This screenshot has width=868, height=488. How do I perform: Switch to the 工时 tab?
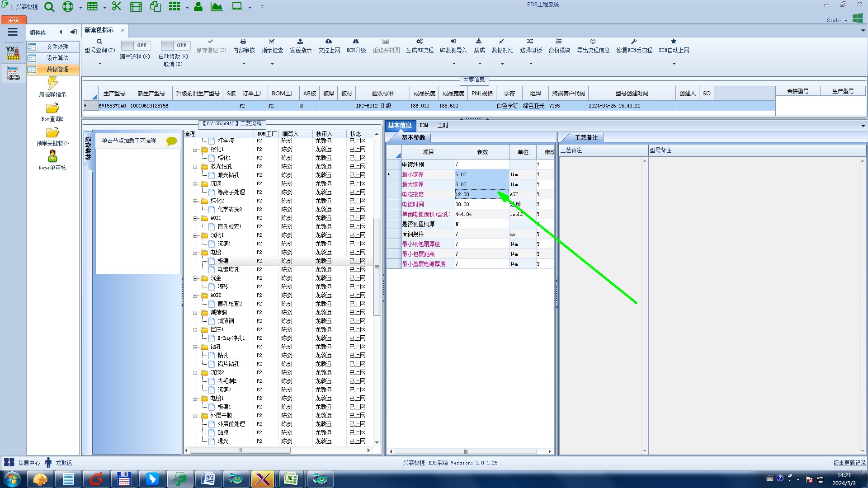click(443, 126)
